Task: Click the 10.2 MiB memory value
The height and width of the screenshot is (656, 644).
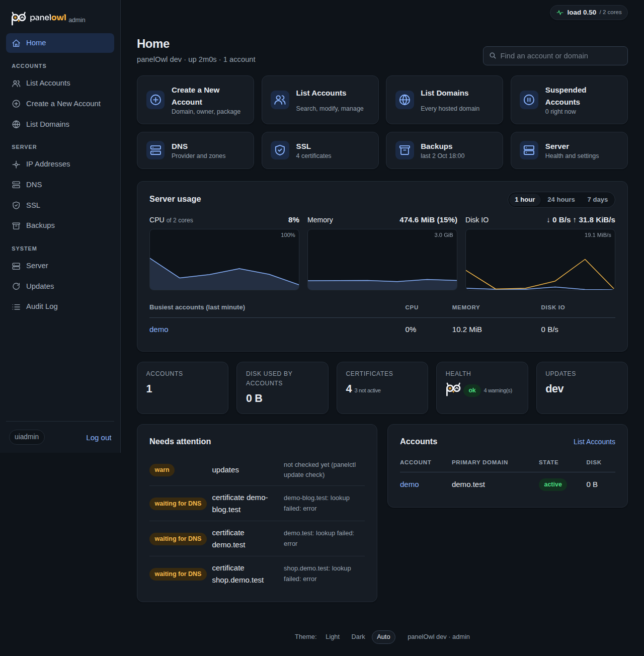Action: tap(467, 330)
